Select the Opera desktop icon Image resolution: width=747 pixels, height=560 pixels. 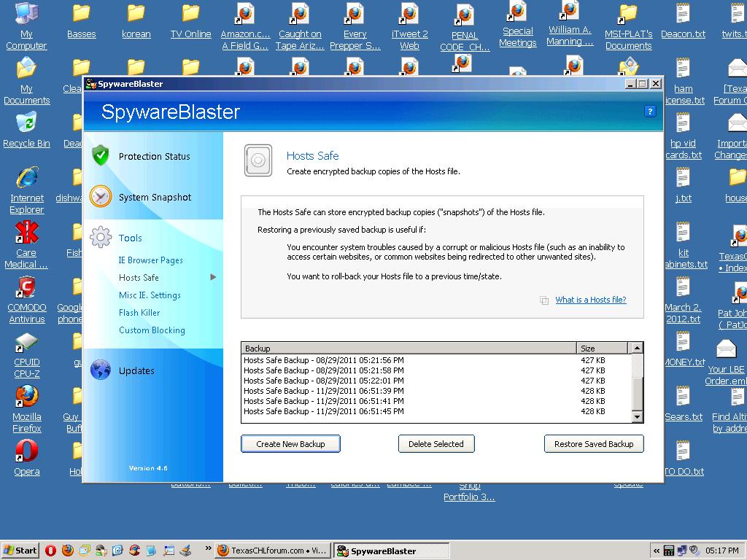pyautogui.click(x=26, y=451)
